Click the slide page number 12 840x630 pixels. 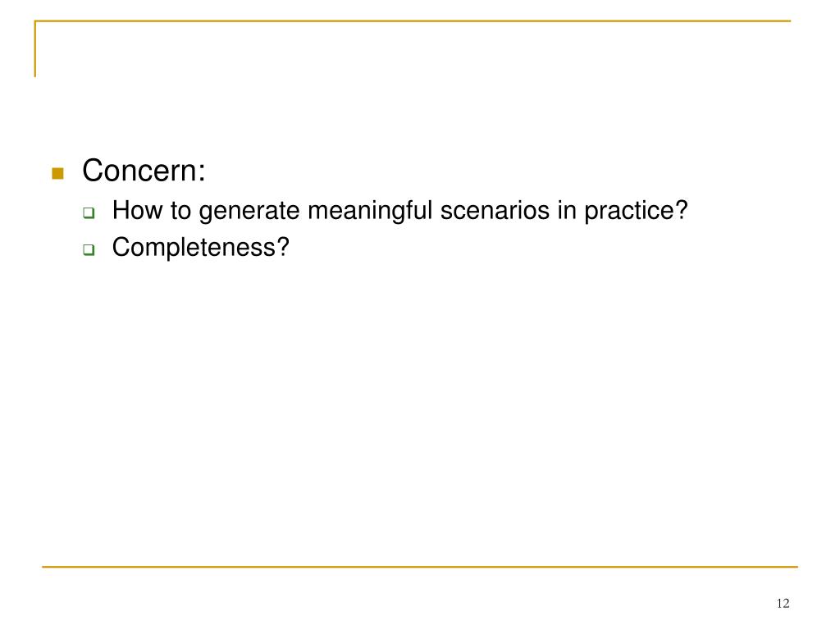click(783, 604)
